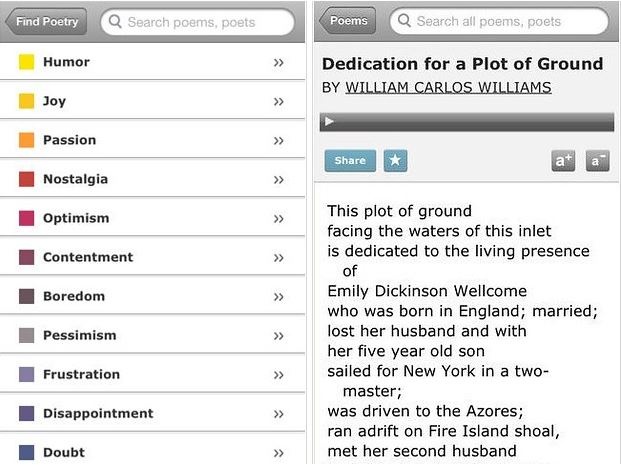Select the Pessimism mood row

point(80,335)
